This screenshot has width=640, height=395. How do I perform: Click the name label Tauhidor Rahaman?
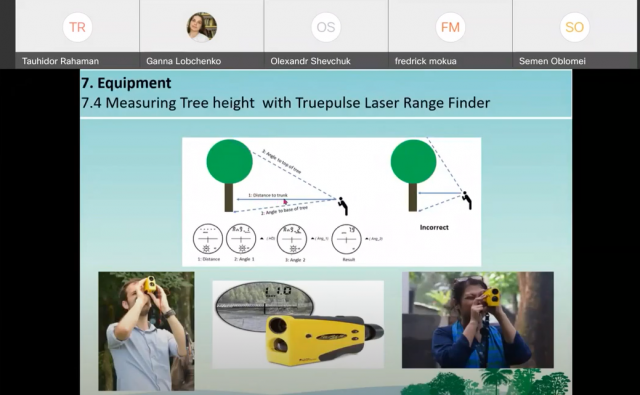(60, 61)
